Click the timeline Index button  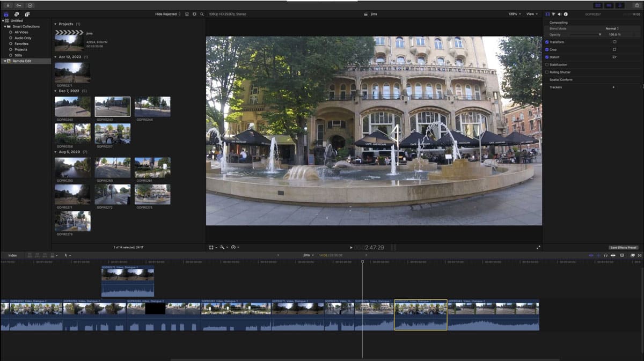pyautogui.click(x=12, y=255)
